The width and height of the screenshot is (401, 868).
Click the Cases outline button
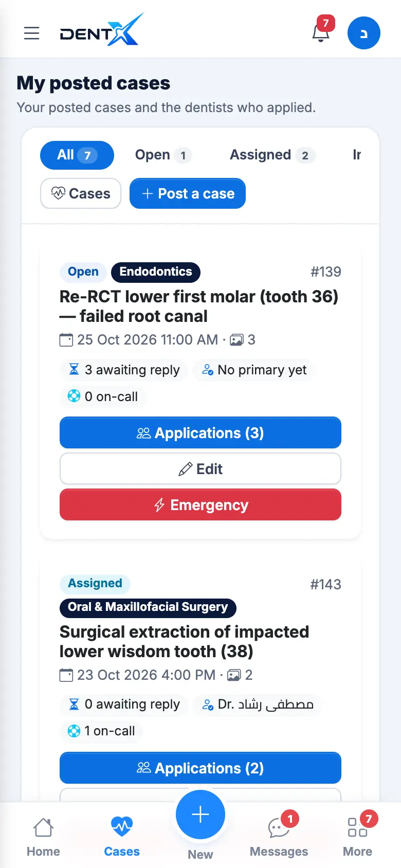coord(81,193)
